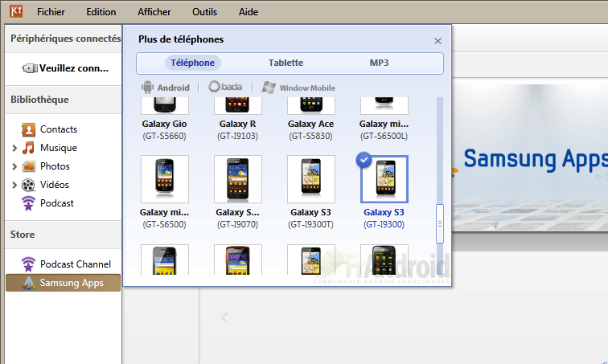Open the Outils menu
The image size is (608, 364).
point(205,12)
